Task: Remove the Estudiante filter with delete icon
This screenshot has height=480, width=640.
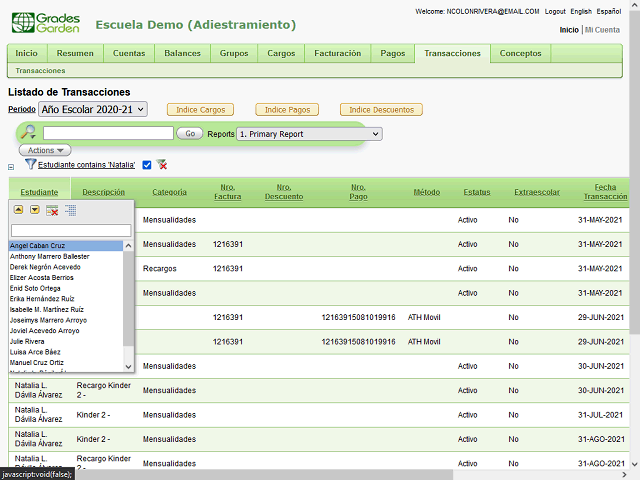Action: 162,165
